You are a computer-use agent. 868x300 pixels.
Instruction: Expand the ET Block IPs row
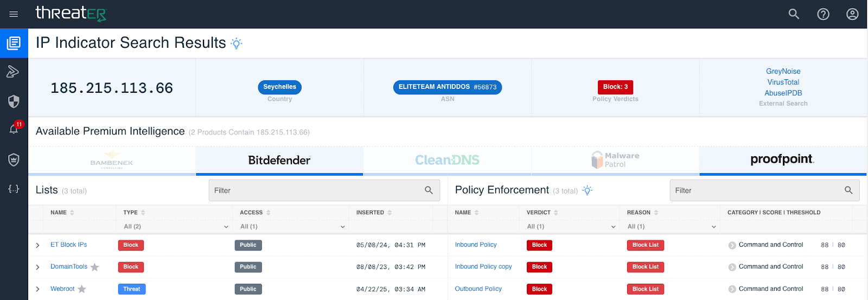pyautogui.click(x=37, y=245)
